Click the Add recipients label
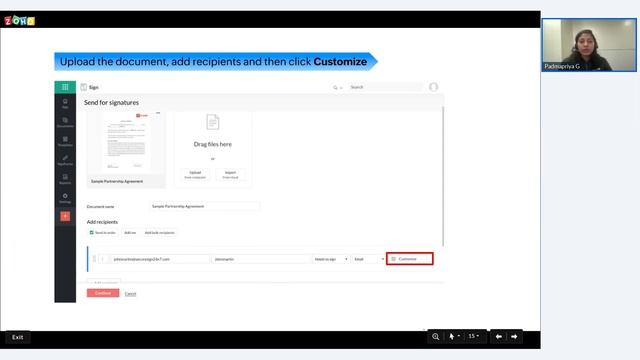The image size is (640, 360). point(102,222)
